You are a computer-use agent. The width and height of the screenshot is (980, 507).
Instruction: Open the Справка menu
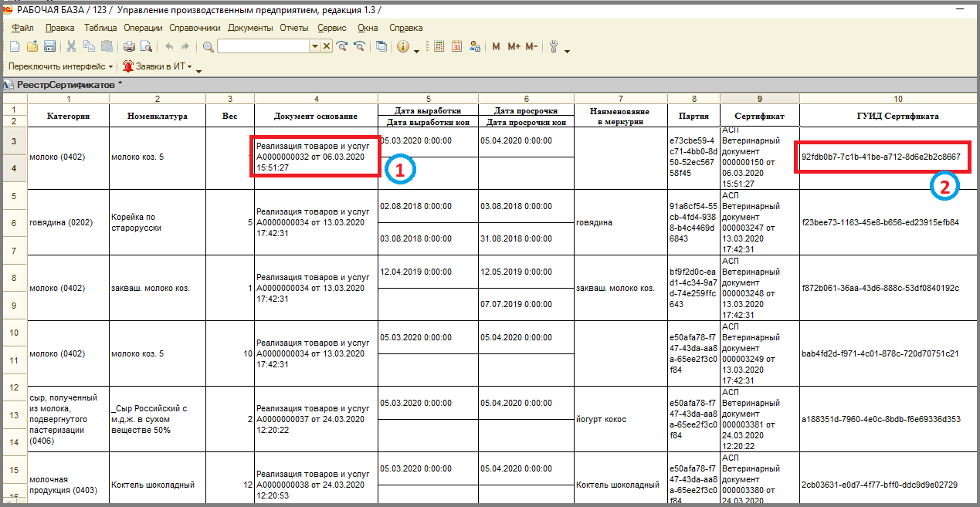click(x=406, y=28)
